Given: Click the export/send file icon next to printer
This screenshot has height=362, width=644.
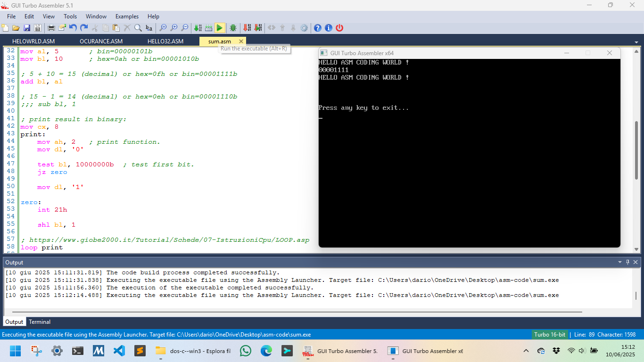Looking at the screenshot, I should pyautogui.click(x=62, y=28).
